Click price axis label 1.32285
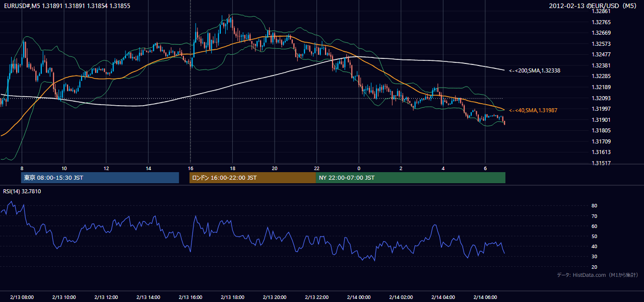 (602, 77)
